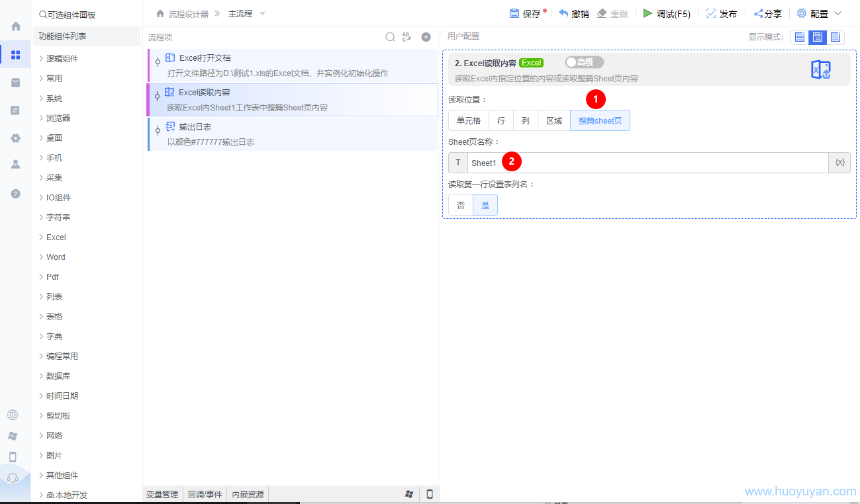The height and width of the screenshot is (504, 860).
Task: Toggle the 高级 advanced switch
Action: pyautogui.click(x=583, y=62)
